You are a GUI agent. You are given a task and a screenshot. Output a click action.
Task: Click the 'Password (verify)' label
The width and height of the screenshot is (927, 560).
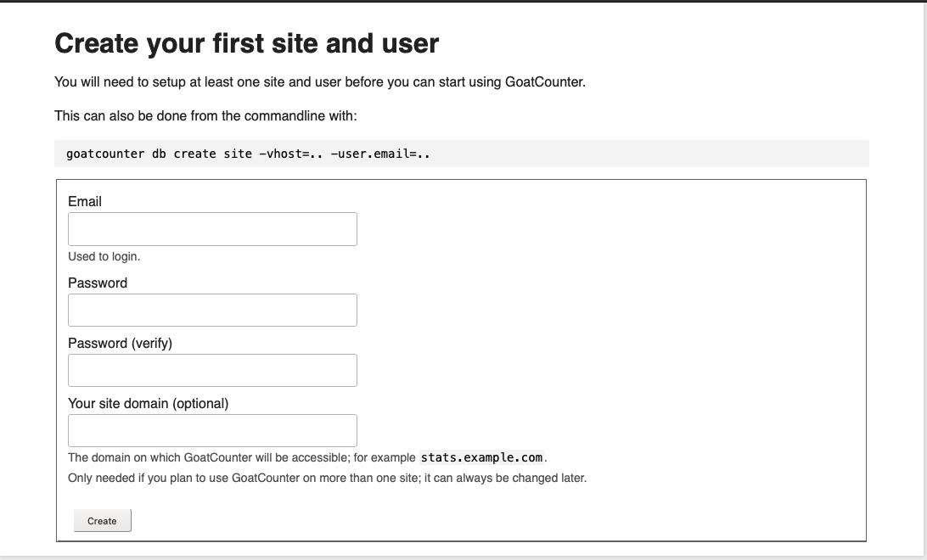click(120, 343)
